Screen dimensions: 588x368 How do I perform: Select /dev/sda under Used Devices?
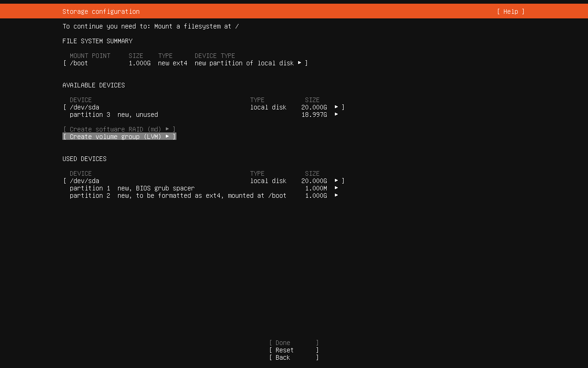click(x=85, y=181)
